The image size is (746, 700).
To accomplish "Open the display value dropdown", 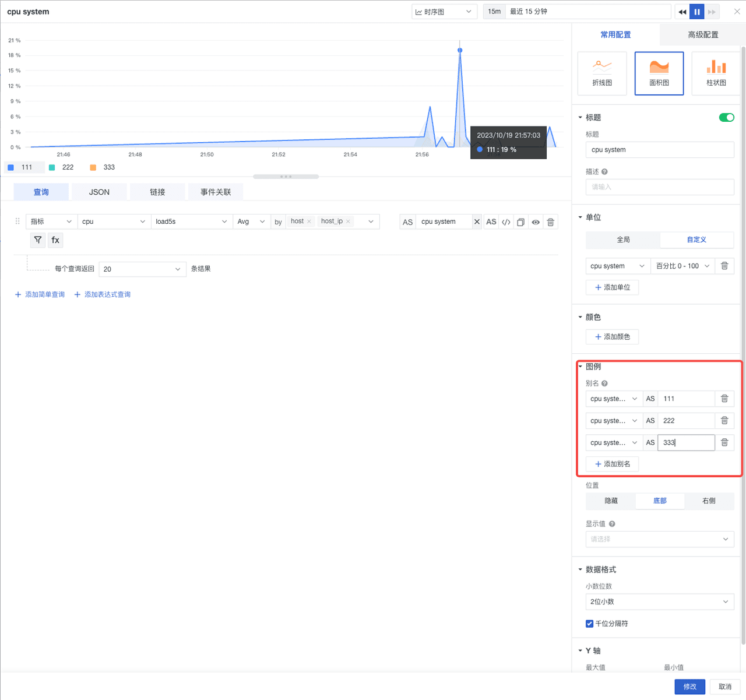I will (x=660, y=539).
